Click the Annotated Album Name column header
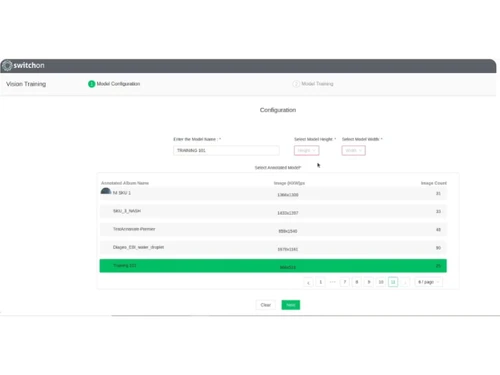 click(125, 183)
